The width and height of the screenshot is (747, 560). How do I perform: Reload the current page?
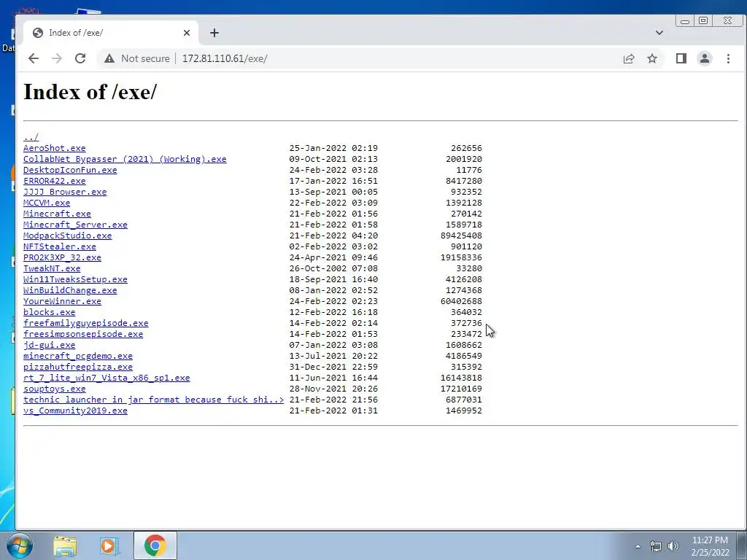pyautogui.click(x=80, y=58)
